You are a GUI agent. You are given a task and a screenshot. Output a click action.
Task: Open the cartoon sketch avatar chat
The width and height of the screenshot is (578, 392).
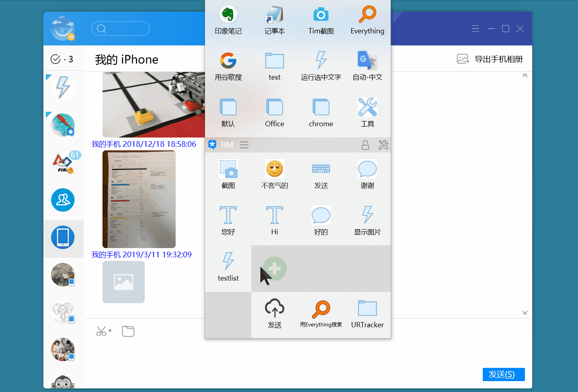point(63,312)
